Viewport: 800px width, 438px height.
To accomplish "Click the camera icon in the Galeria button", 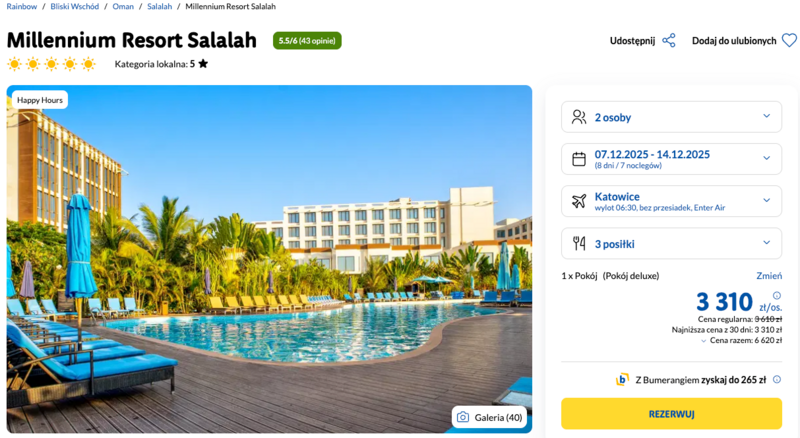I will 462,417.
